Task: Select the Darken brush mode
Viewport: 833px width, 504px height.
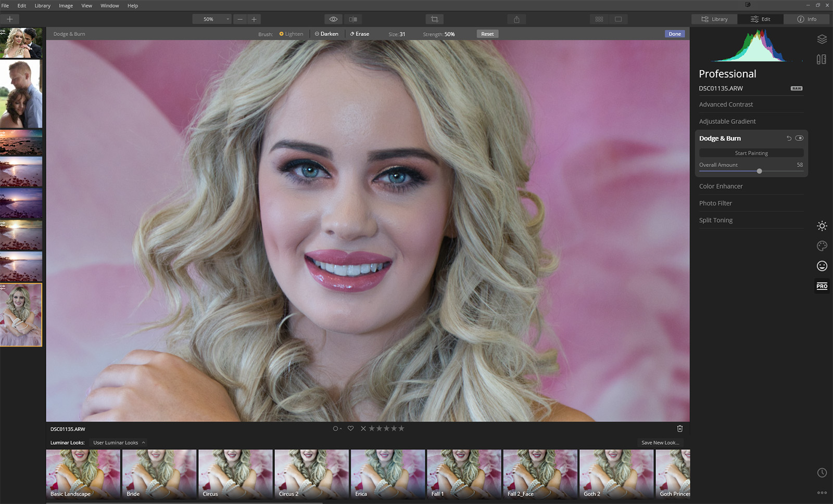Action: (x=326, y=34)
